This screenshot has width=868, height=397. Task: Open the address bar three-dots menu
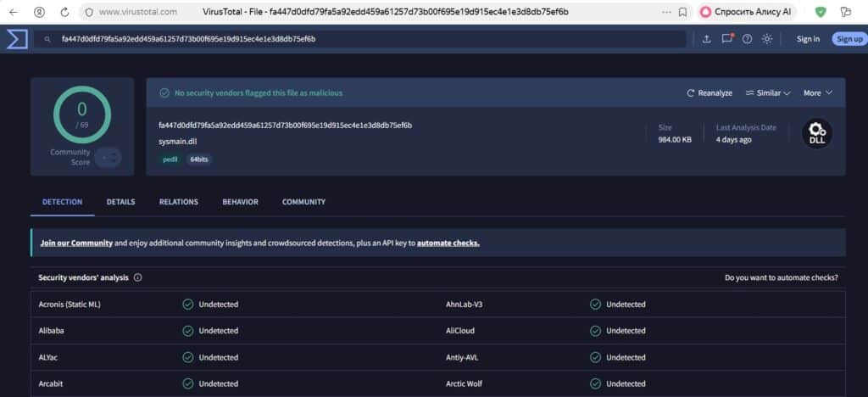pyautogui.click(x=667, y=12)
